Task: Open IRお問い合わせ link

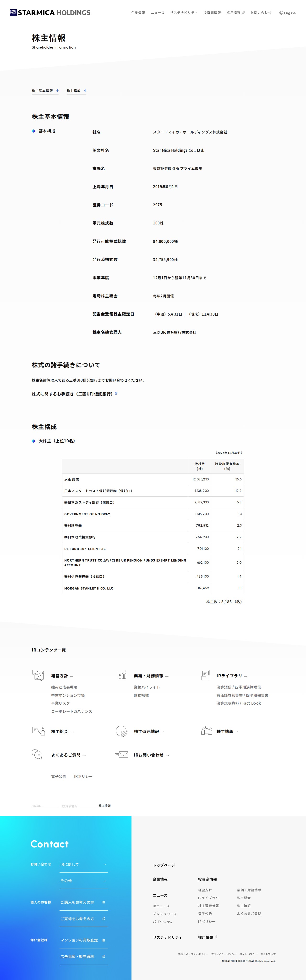Action: [151, 755]
